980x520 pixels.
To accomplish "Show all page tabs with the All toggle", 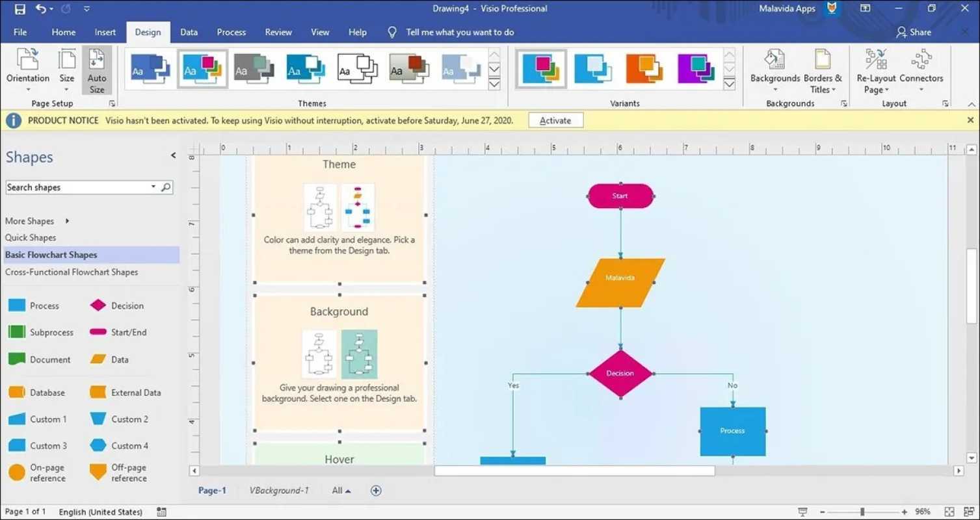I will coord(340,490).
